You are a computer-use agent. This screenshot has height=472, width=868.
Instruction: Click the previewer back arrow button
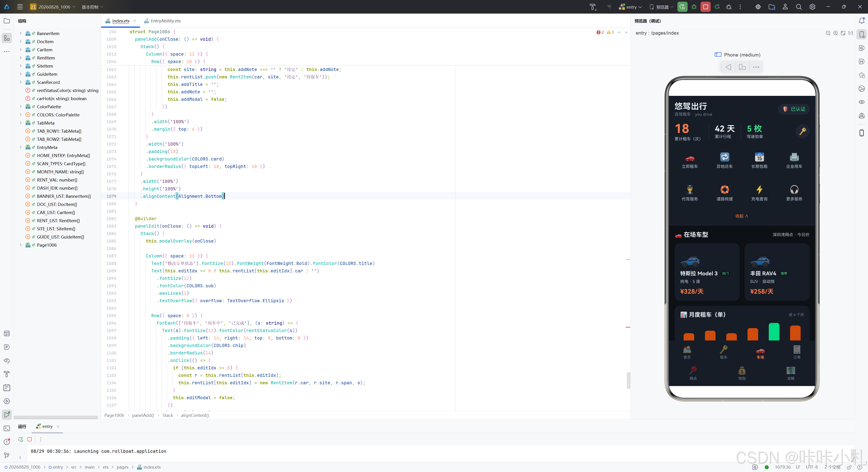[x=728, y=67]
